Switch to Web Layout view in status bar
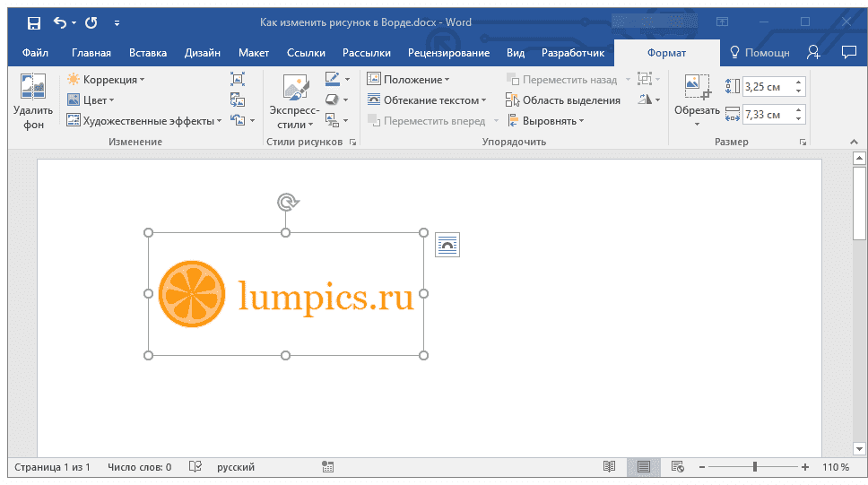The width and height of the screenshot is (868, 485). click(677, 467)
